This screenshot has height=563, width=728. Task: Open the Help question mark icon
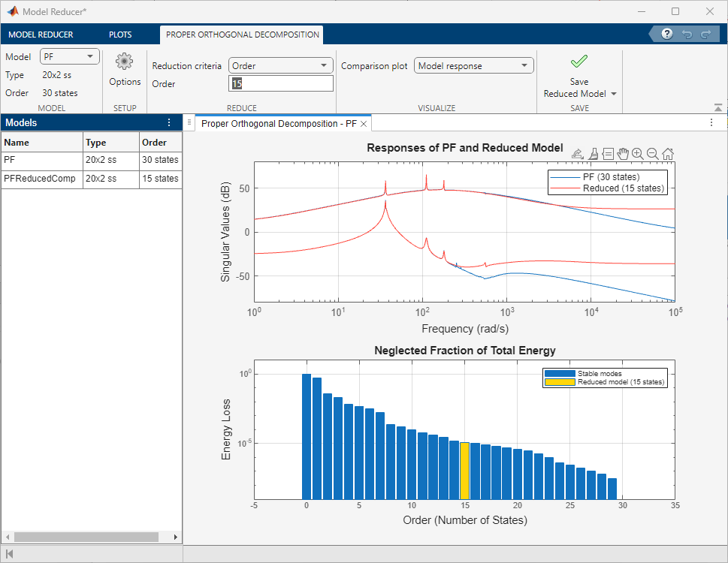(x=666, y=35)
